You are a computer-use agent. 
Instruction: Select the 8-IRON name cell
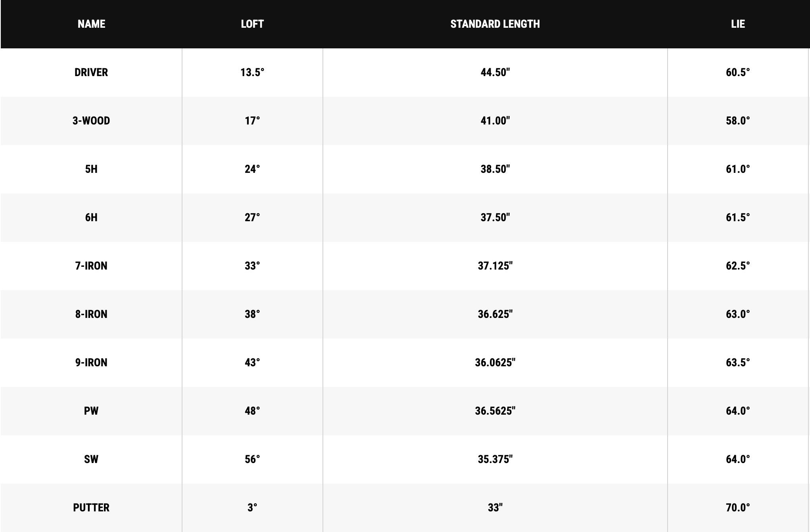pyautogui.click(x=91, y=314)
